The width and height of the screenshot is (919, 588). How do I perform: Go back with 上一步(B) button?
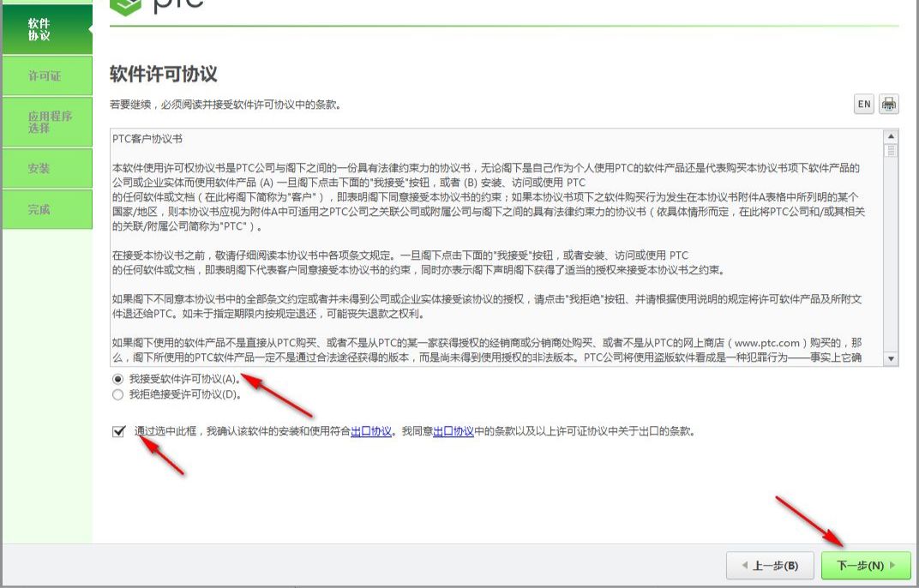pyautogui.click(x=770, y=566)
